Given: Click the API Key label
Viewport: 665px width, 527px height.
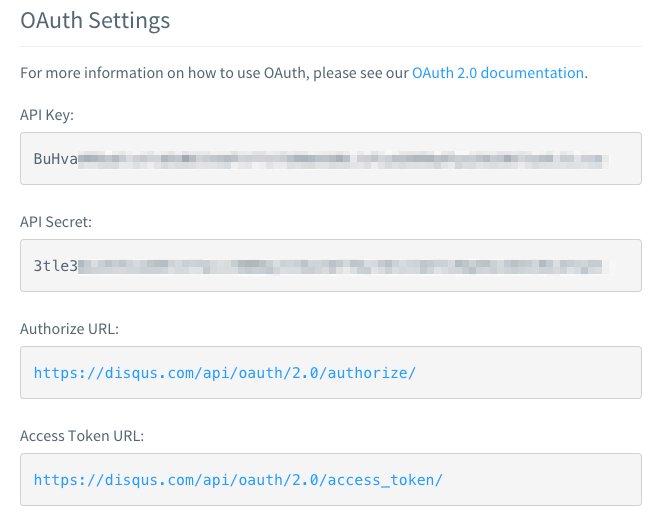Looking at the screenshot, I should pyautogui.click(x=47, y=115).
